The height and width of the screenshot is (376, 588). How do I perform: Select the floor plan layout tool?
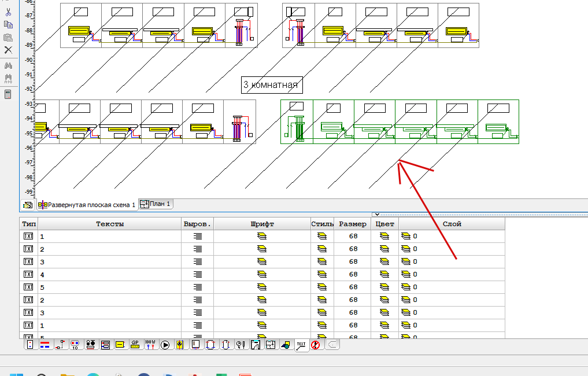coord(271,345)
